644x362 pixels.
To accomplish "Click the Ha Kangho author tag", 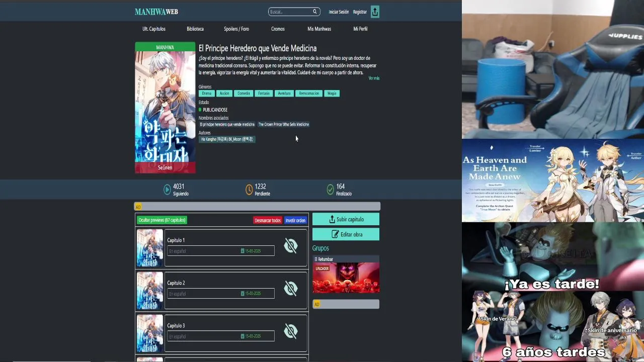I will (x=227, y=139).
